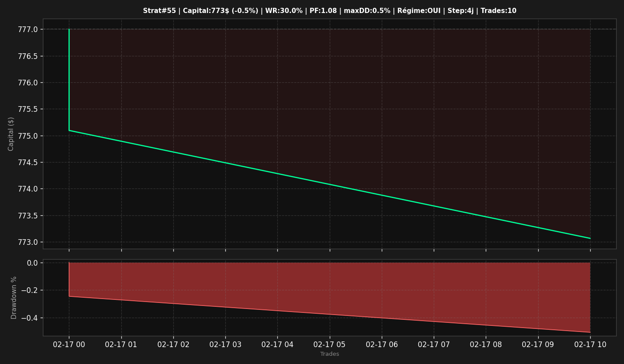Click the '02-17 08' time axis label
The width and height of the screenshot is (624, 364).
click(x=486, y=345)
